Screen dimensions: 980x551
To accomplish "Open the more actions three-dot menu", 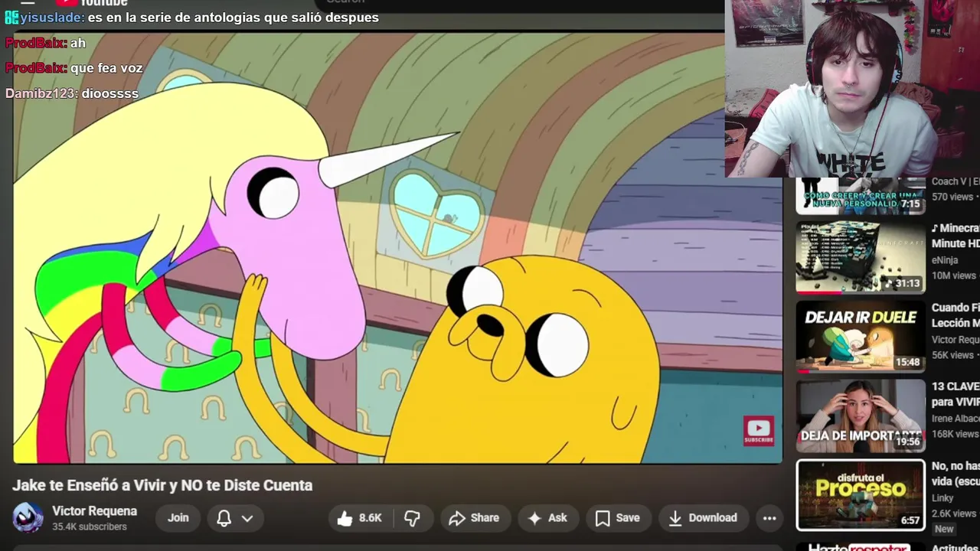I will [x=769, y=518].
